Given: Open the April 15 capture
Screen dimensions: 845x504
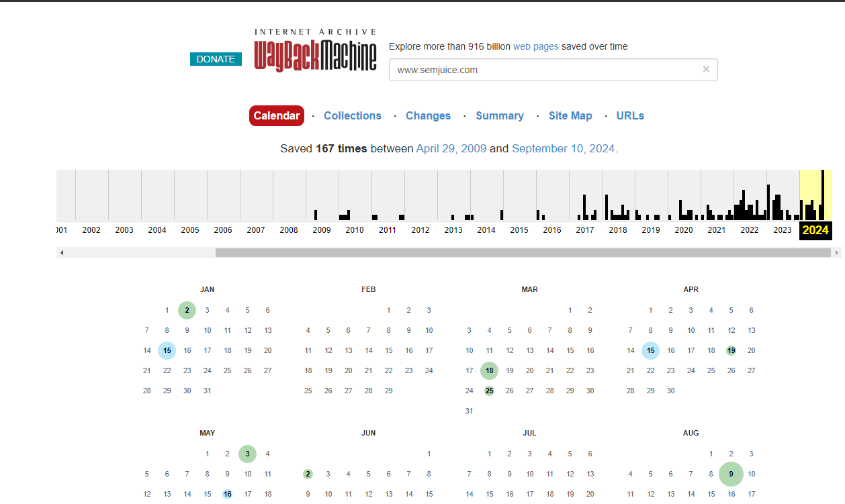Looking at the screenshot, I should click(x=650, y=350).
